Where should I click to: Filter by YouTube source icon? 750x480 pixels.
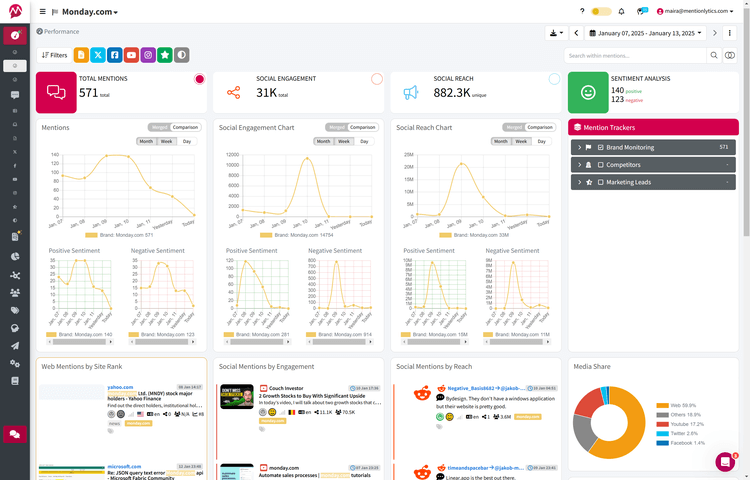click(132, 55)
